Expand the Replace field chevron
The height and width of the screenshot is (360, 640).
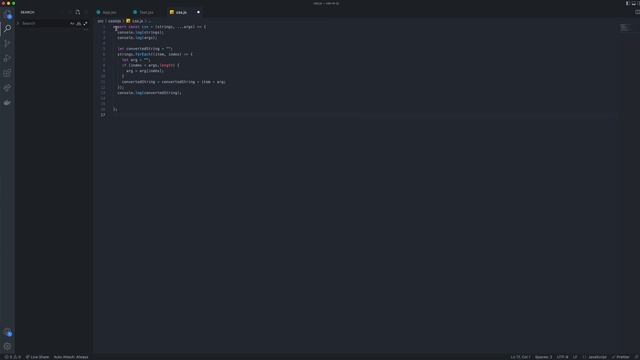pos(18,24)
